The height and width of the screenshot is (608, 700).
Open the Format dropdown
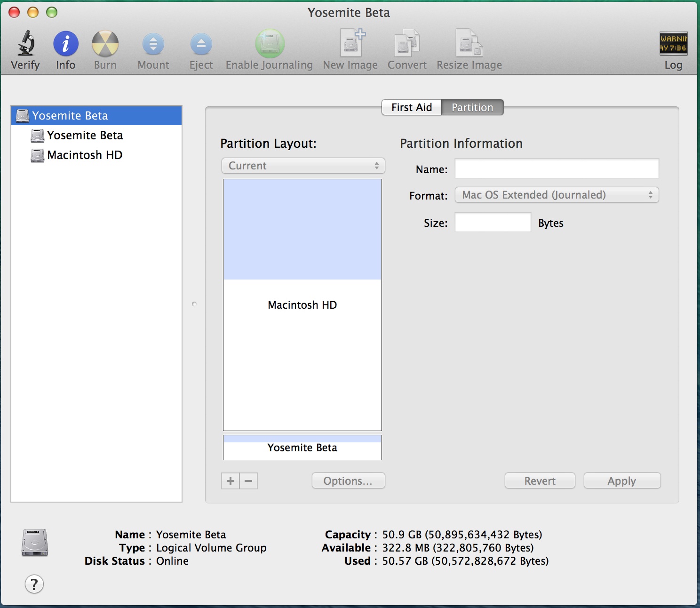(x=557, y=195)
